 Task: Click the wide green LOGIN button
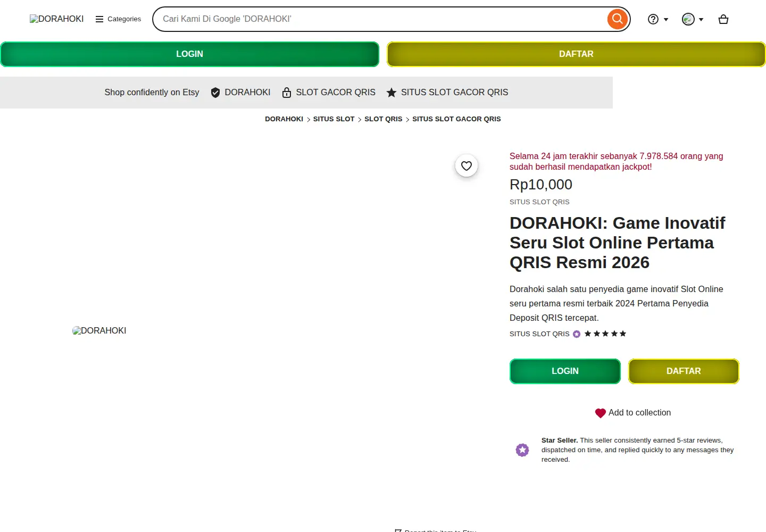pyautogui.click(x=190, y=54)
